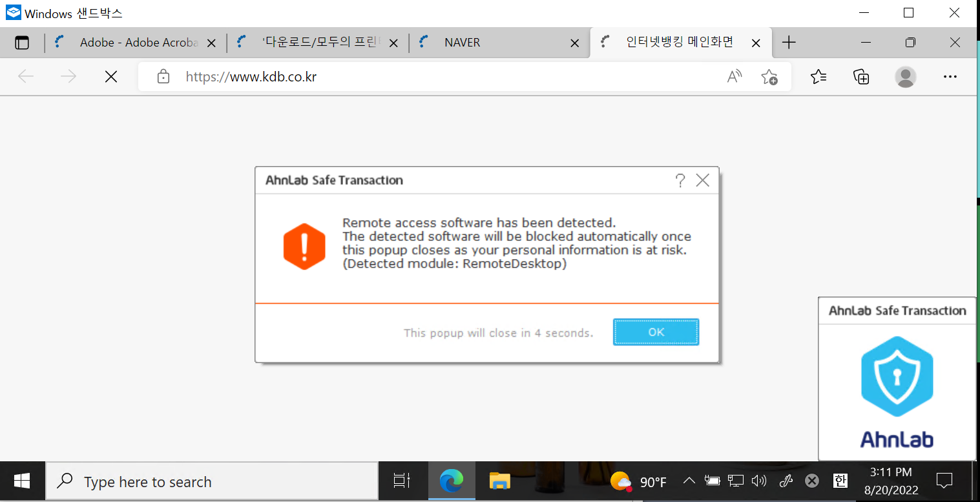980x502 pixels.
Task: Click the AhnLab shield logo in the notification
Action: (x=897, y=377)
